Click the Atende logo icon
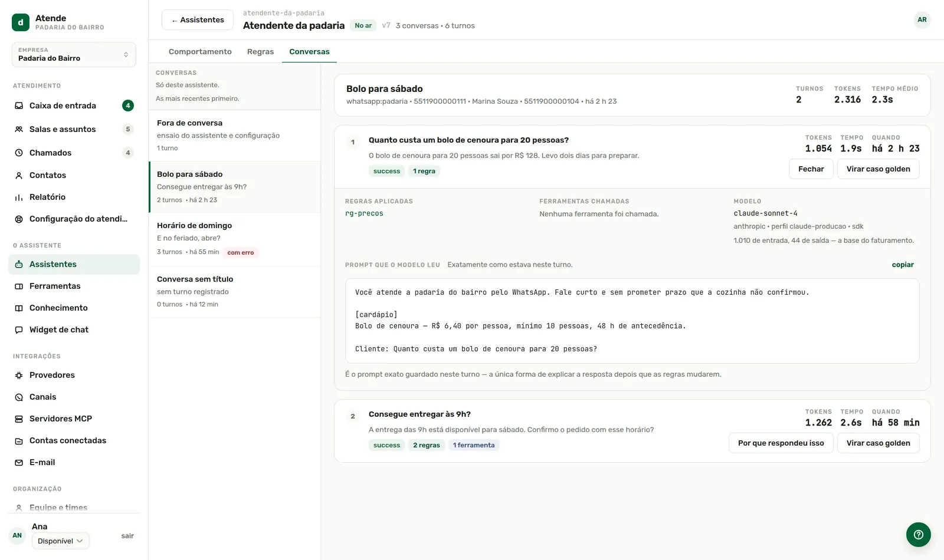 tap(21, 22)
